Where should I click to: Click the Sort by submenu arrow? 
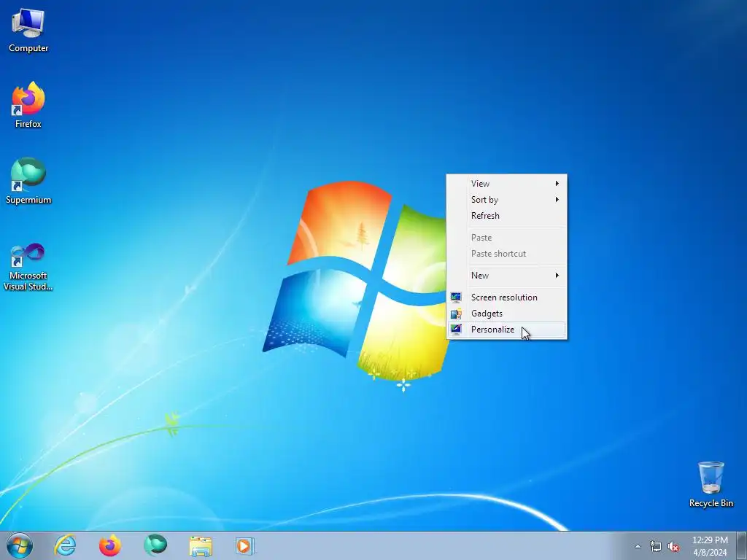point(557,200)
